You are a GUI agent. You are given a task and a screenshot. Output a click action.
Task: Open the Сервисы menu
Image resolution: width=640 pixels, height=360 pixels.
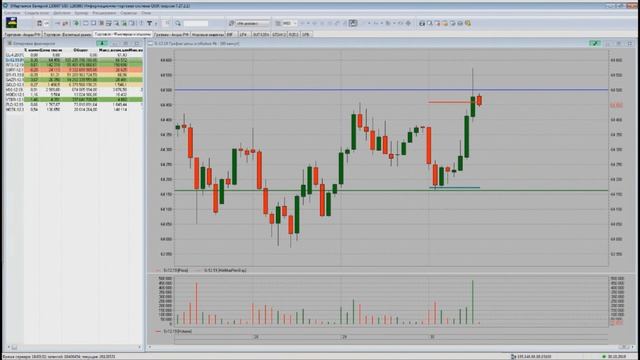coord(129,13)
